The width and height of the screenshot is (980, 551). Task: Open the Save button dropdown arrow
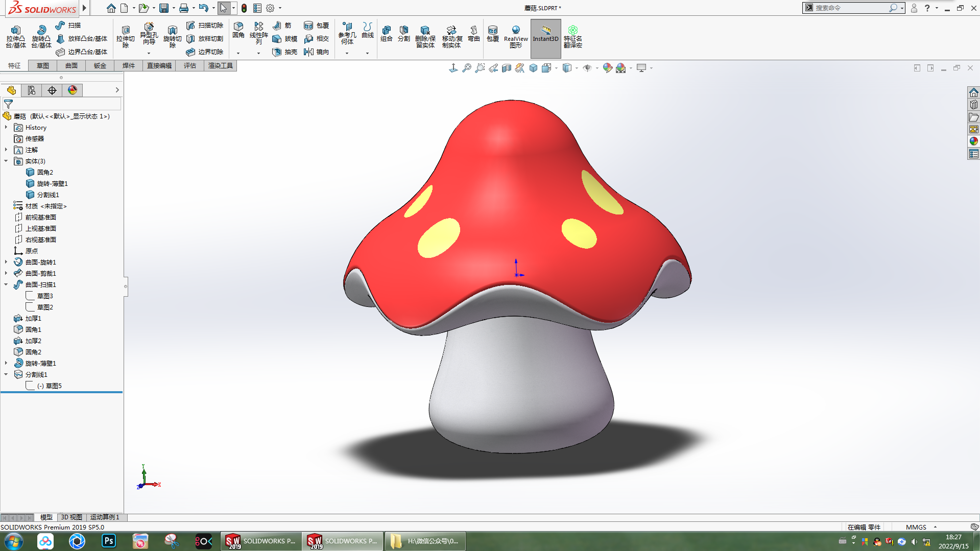[174, 8]
